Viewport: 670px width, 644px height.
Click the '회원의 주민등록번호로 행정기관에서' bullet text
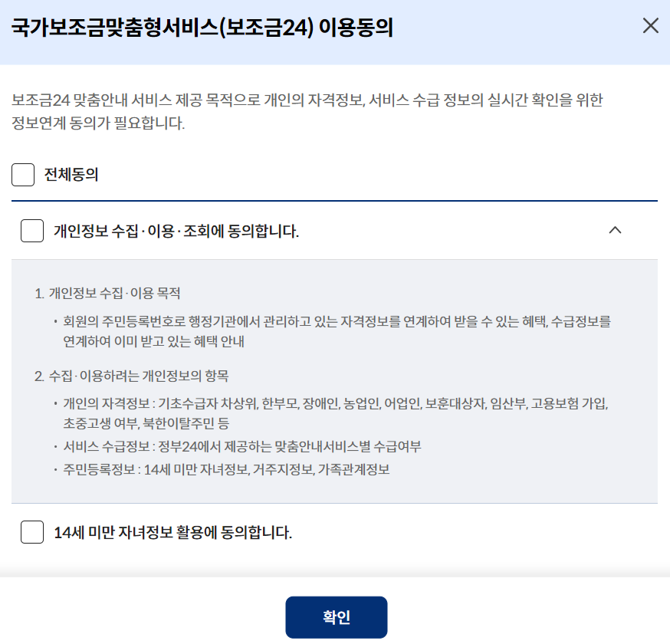[337, 331]
